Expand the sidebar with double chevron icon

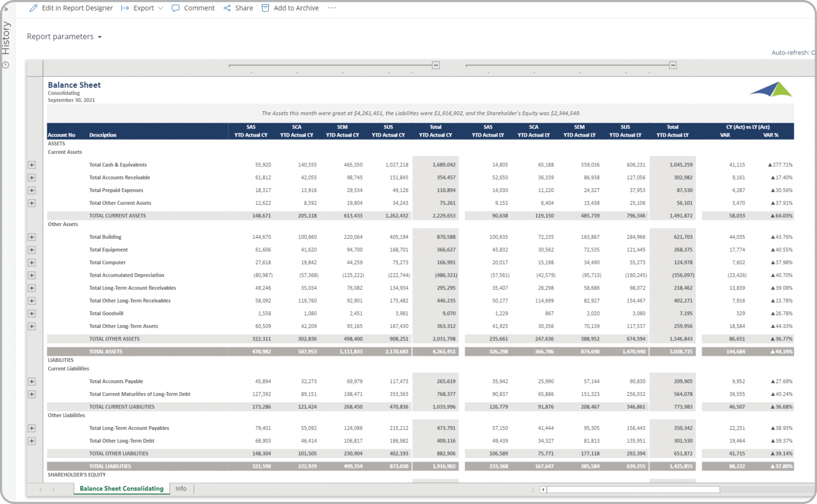[6, 9]
